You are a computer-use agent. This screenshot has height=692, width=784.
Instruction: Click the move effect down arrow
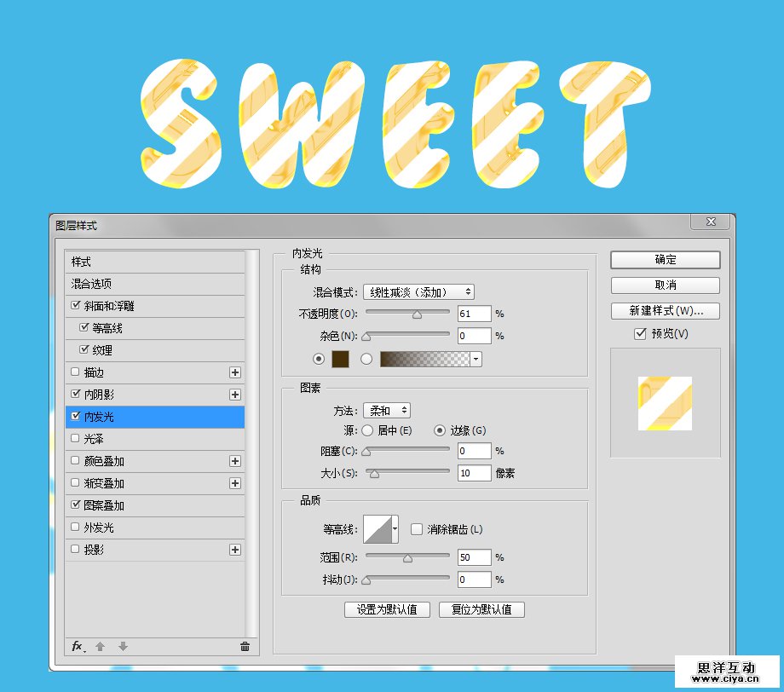(123, 647)
